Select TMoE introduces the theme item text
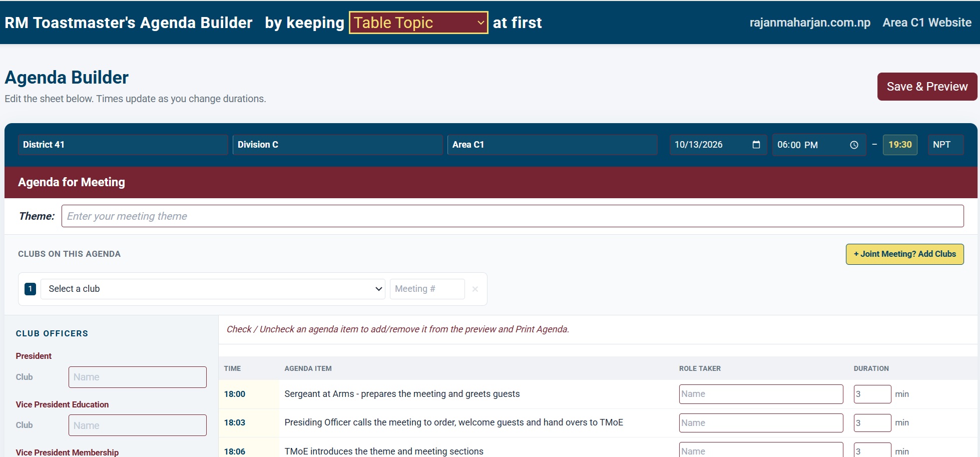 pyautogui.click(x=384, y=451)
